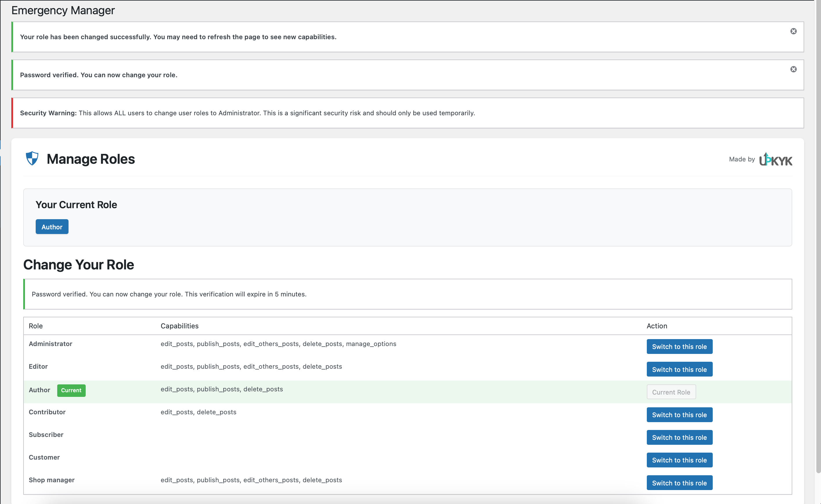Image resolution: width=821 pixels, height=504 pixels.
Task: Switch to the Customer role
Action: [x=679, y=460]
